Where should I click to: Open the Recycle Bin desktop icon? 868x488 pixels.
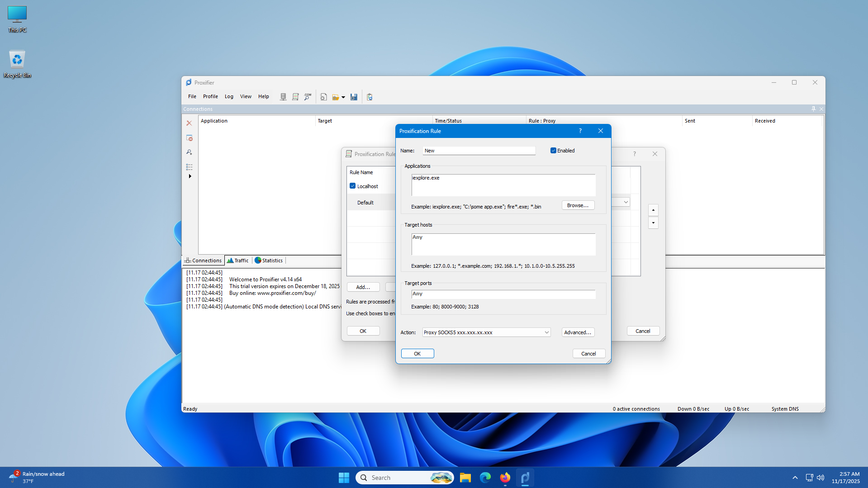point(17,64)
